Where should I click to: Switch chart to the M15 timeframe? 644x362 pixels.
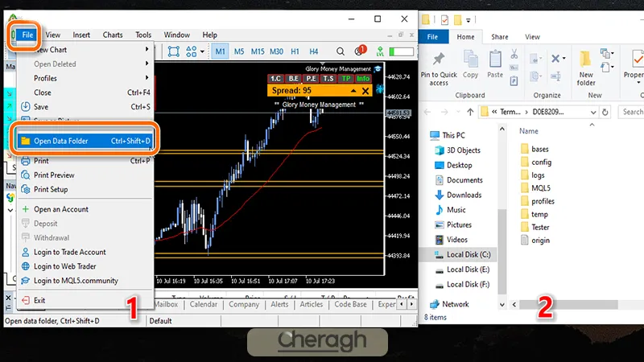[258, 51]
